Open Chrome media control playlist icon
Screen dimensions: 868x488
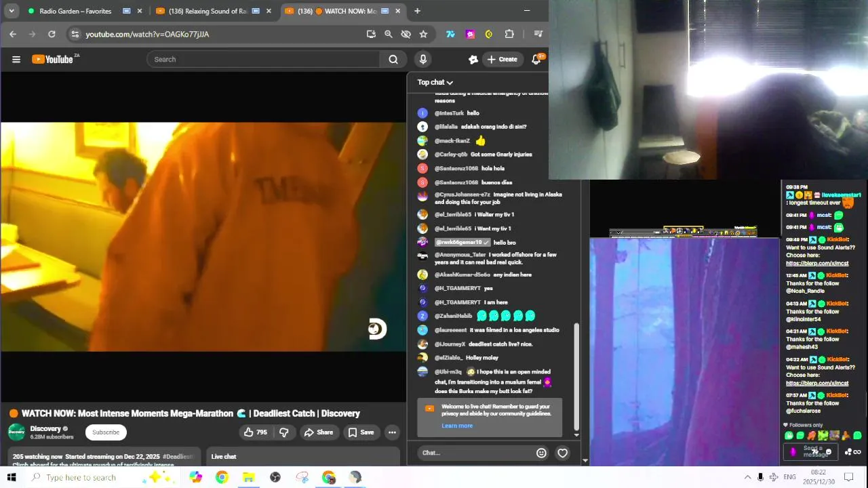pos(538,34)
